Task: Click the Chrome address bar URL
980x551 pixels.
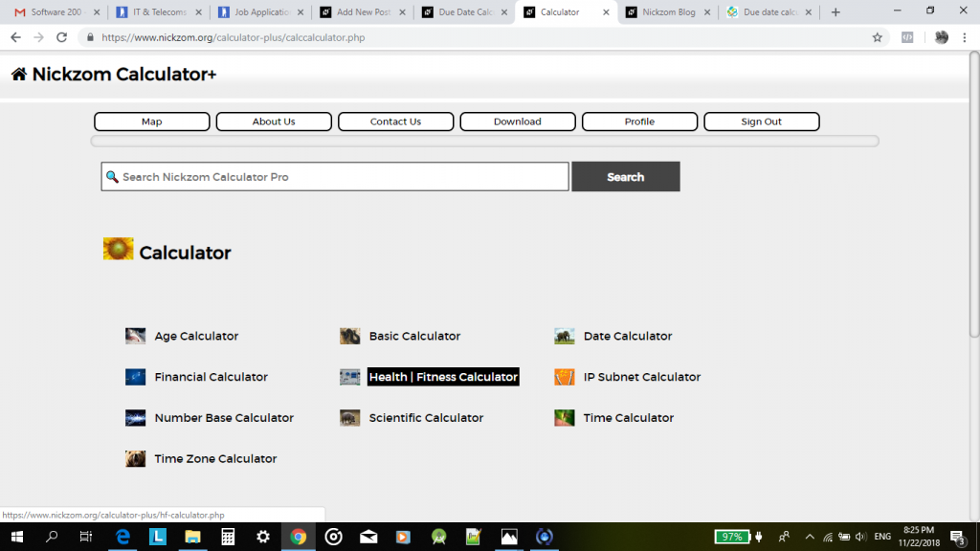Action: pyautogui.click(x=234, y=37)
